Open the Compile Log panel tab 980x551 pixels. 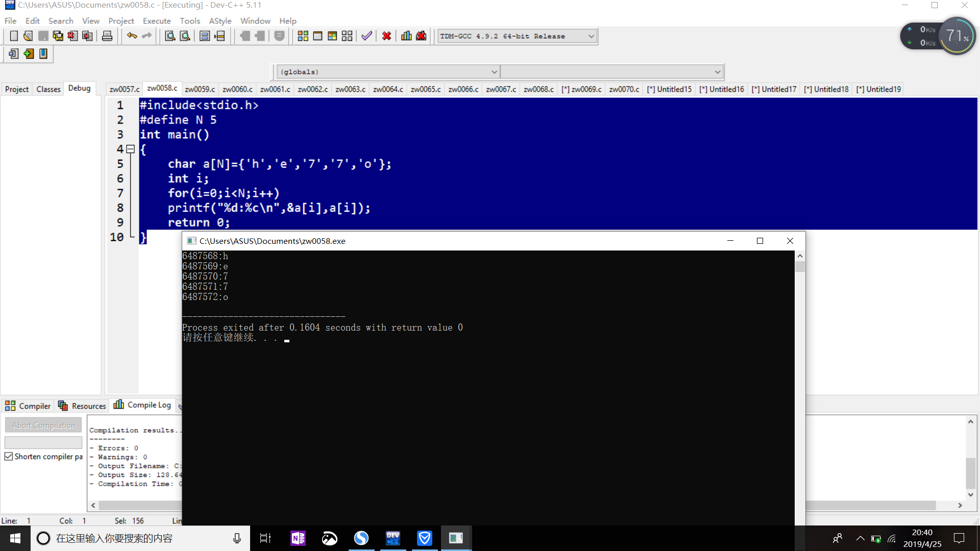tap(142, 405)
